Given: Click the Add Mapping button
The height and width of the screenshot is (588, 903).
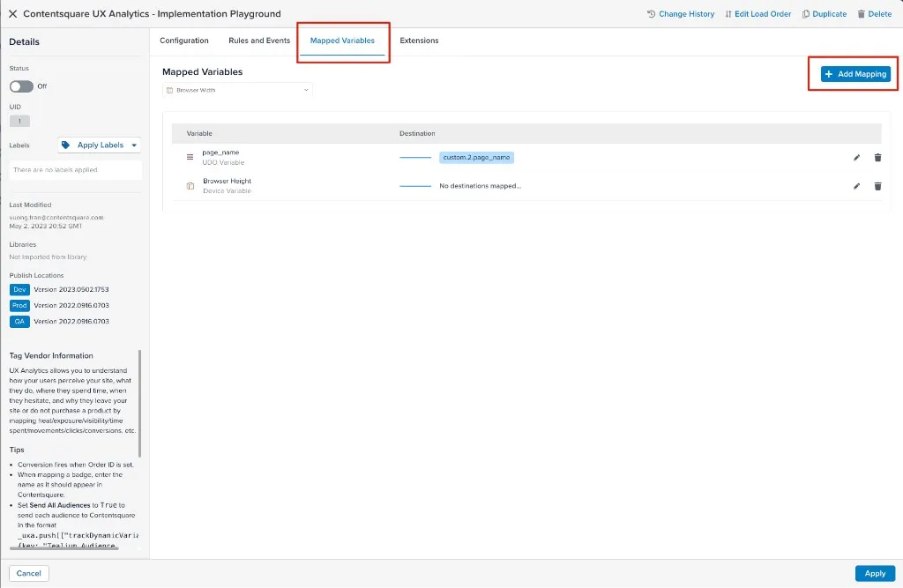Looking at the screenshot, I should tap(855, 74).
